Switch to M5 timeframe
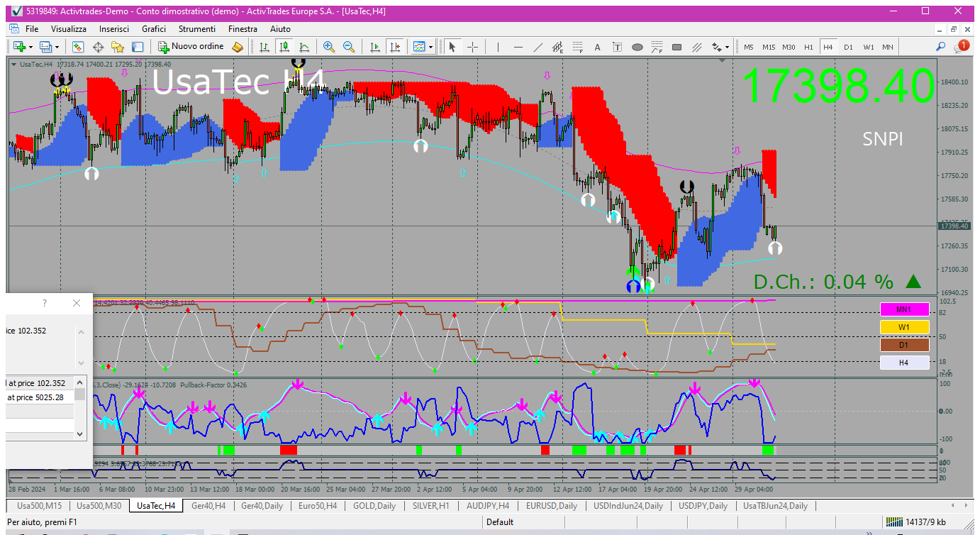980x535 pixels. coord(749,47)
